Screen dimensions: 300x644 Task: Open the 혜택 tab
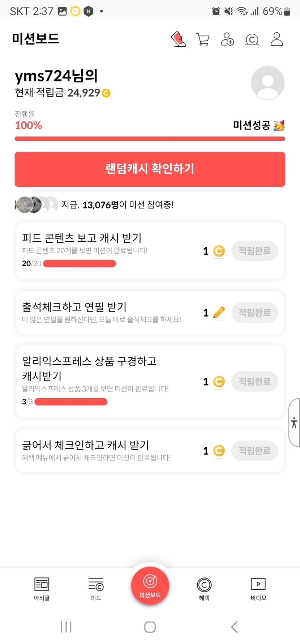204,589
